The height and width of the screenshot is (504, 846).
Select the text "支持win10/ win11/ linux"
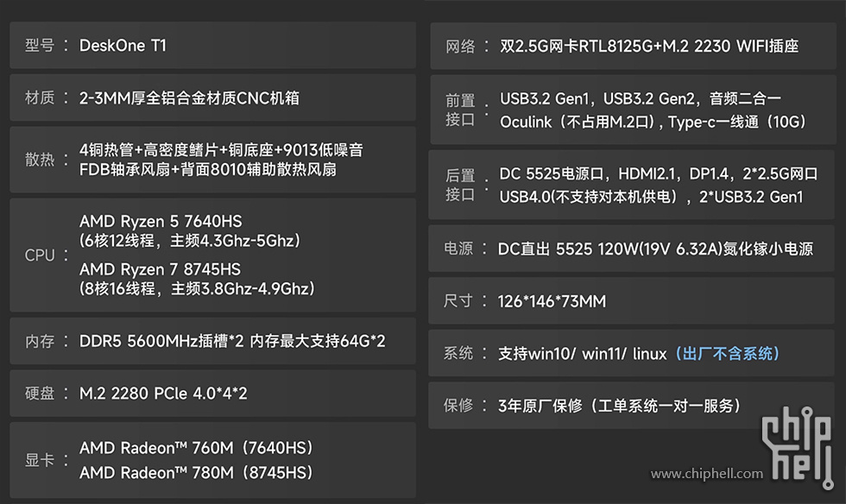point(582,354)
